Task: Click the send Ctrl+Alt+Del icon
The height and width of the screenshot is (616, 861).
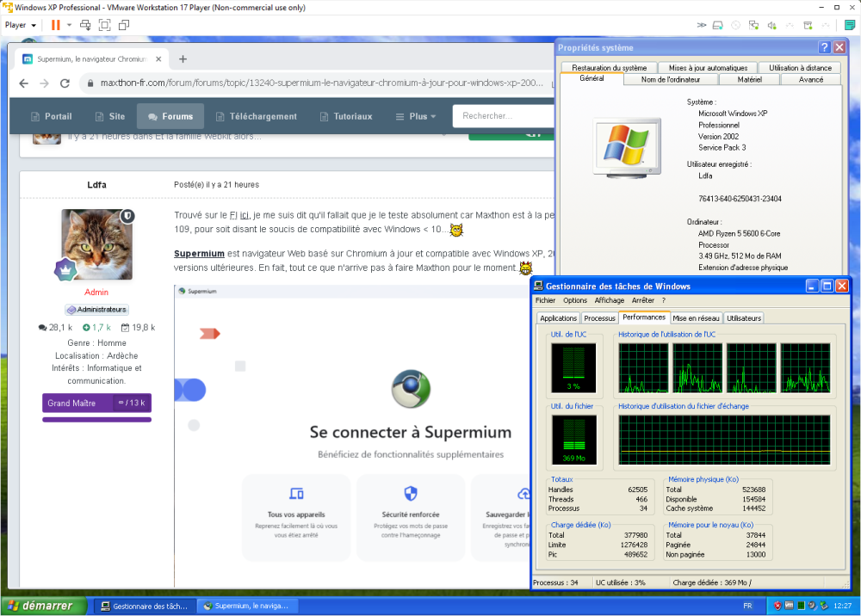Action: coord(86,25)
